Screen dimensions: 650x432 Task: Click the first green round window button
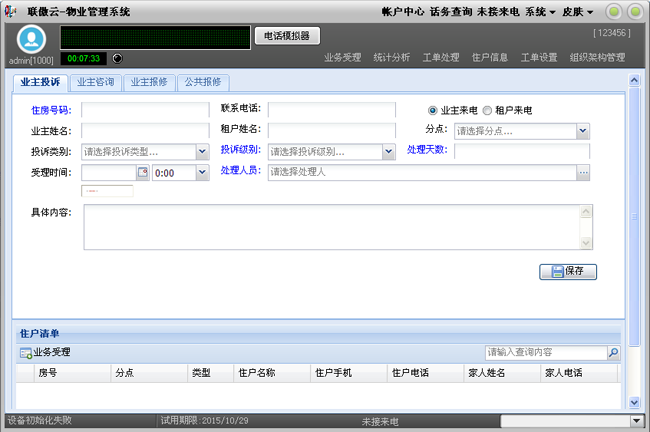tap(614, 12)
